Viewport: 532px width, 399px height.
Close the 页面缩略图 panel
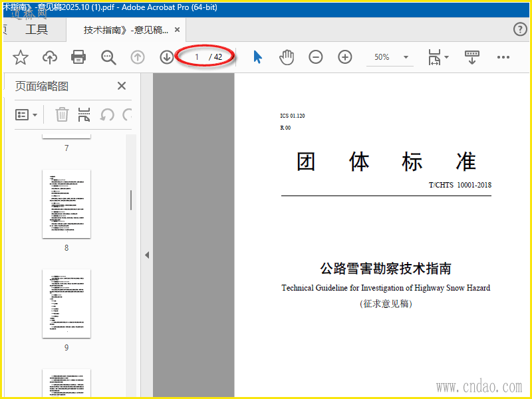(x=122, y=86)
